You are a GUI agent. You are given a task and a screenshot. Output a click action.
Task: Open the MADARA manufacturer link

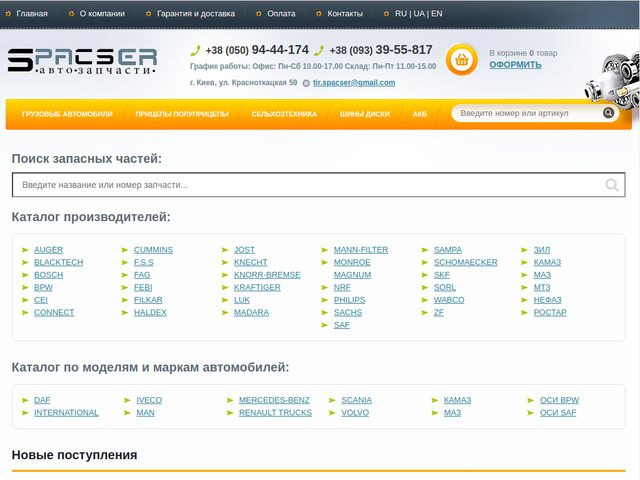pos(251,313)
